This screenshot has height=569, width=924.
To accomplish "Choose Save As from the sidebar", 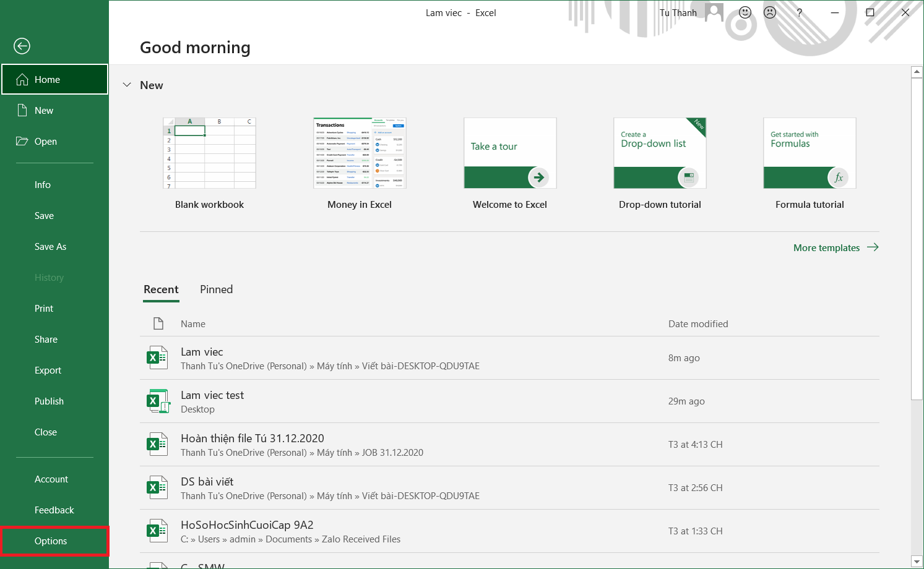I will [50, 247].
